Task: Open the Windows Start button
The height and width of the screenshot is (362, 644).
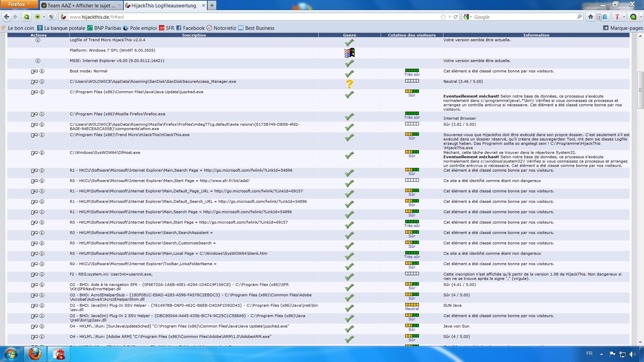Action: click(x=11, y=354)
